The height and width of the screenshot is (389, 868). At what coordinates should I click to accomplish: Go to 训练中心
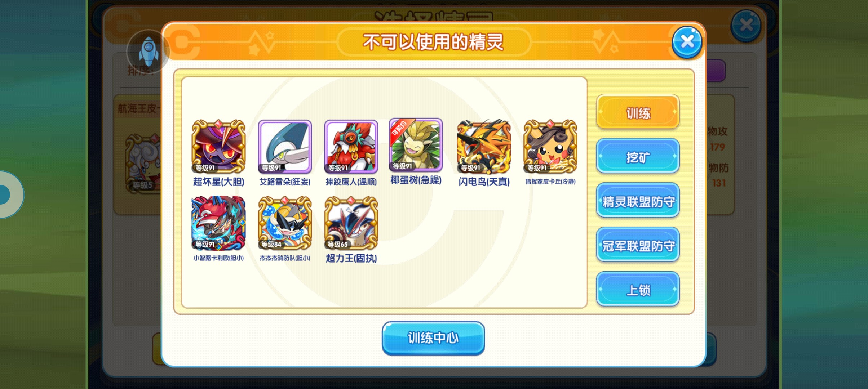[433, 338]
